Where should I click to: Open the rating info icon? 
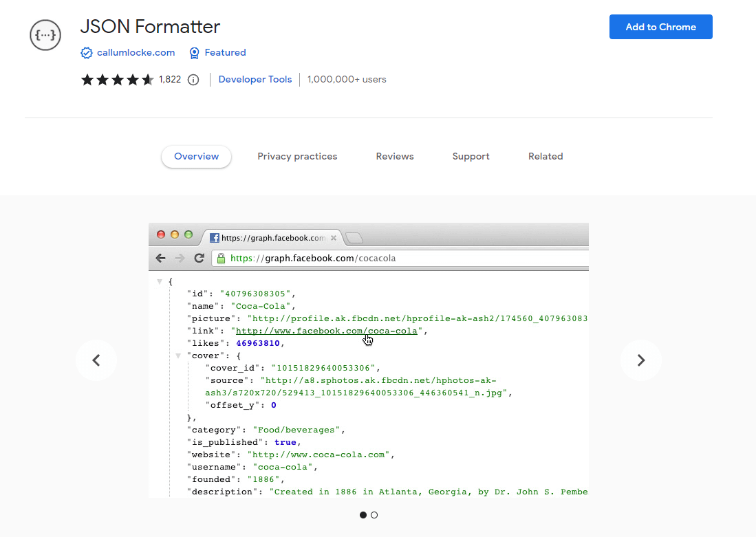point(193,80)
